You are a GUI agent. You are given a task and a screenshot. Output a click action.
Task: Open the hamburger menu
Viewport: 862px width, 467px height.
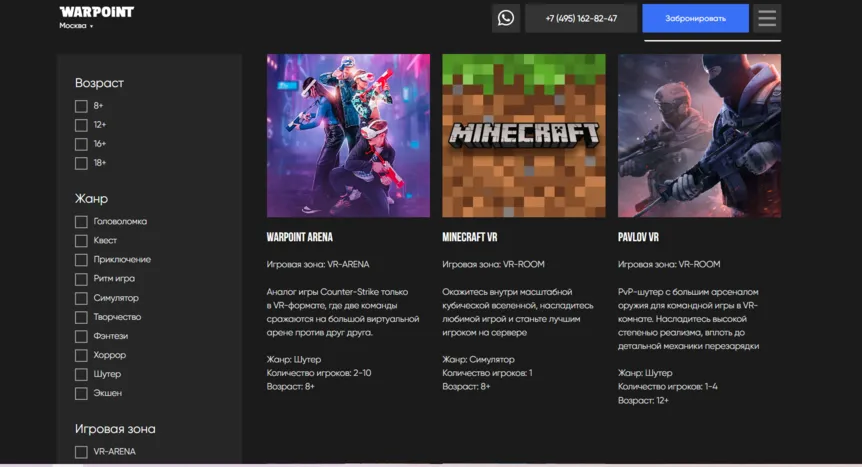pos(767,18)
